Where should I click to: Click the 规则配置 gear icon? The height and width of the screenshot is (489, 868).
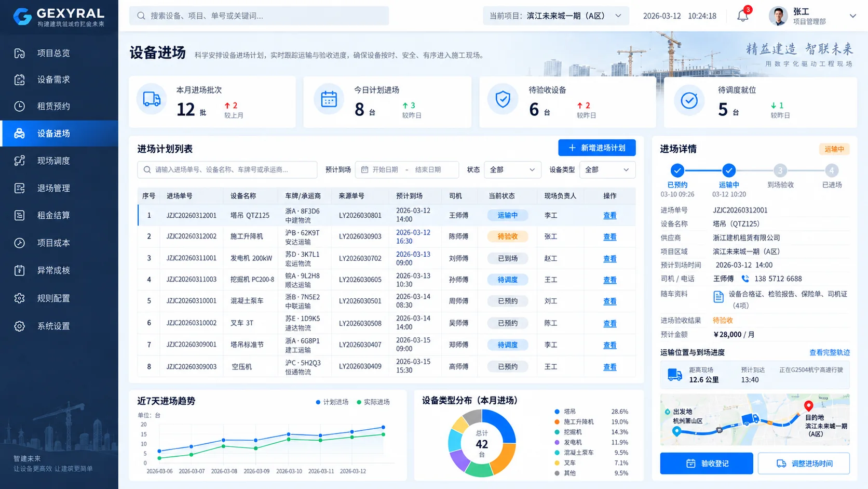point(20,298)
